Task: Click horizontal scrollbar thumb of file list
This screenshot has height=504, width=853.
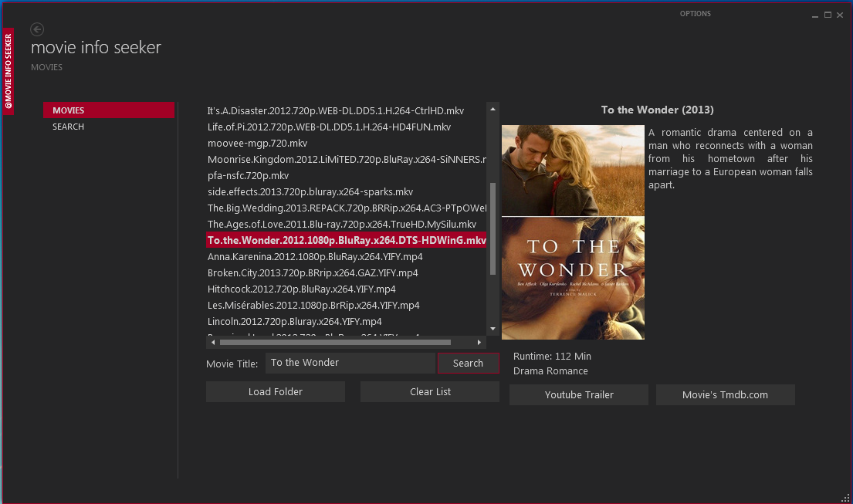Action: [x=335, y=343]
